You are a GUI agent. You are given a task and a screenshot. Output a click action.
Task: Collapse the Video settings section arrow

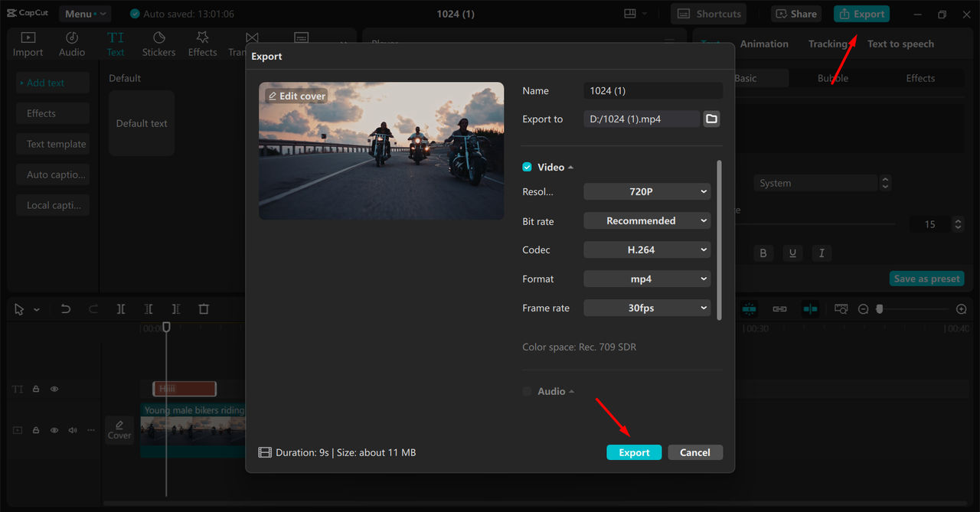(x=570, y=168)
